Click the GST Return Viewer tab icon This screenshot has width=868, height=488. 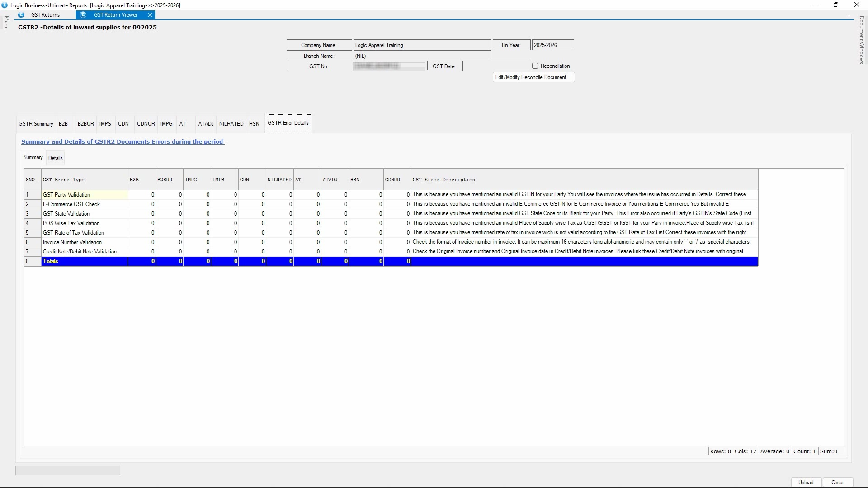83,15
